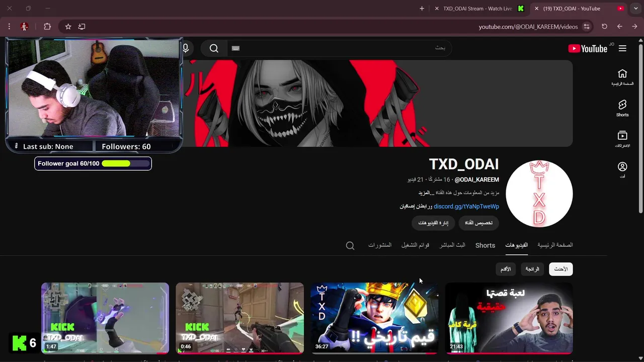The width and height of the screenshot is (644, 362).
Task: Select the الرائجة sort chip
Action: pos(532,269)
